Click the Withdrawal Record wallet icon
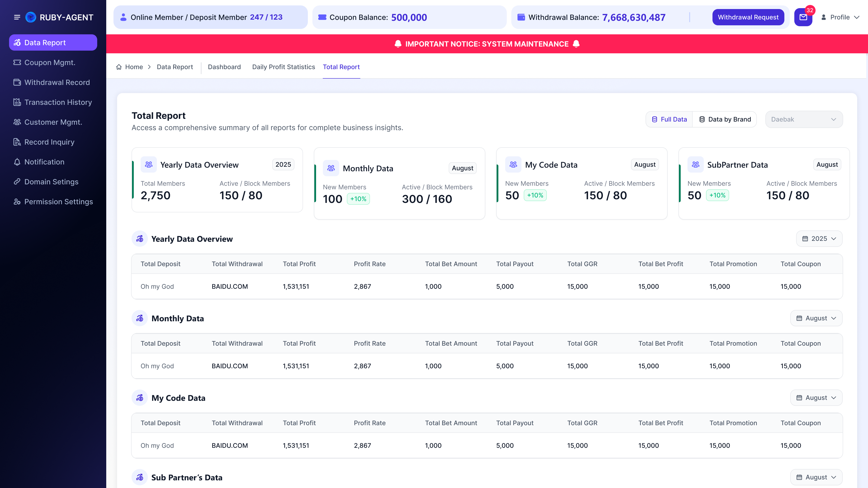The width and height of the screenshot is (868, 488). tap(17, 82)
